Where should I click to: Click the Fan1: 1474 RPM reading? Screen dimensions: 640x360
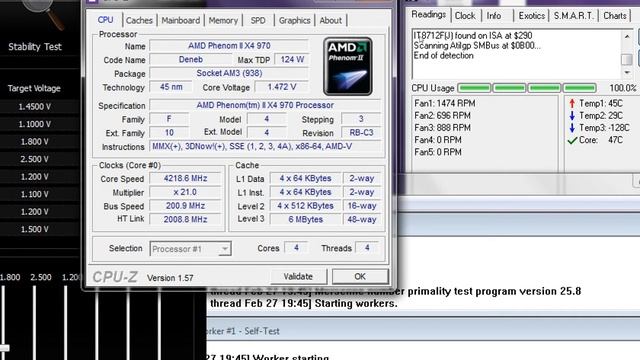(x=445, y=104)
